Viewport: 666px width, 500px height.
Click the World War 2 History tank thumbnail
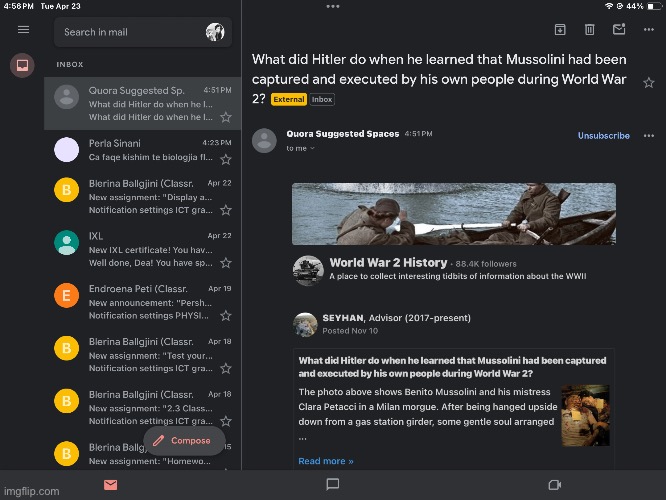click(308, 270)
